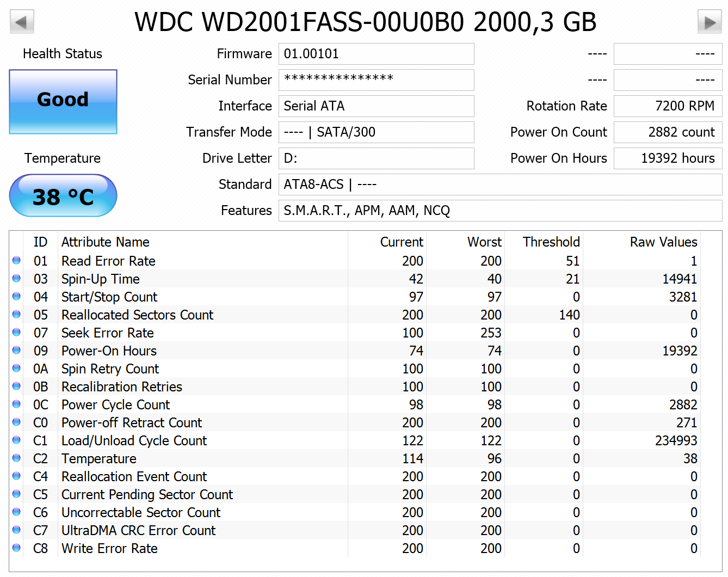The height and width of the screenshot is (577, 728).
Task: Select the Spin Retry Count attribute name
Action: coord(110,369)
